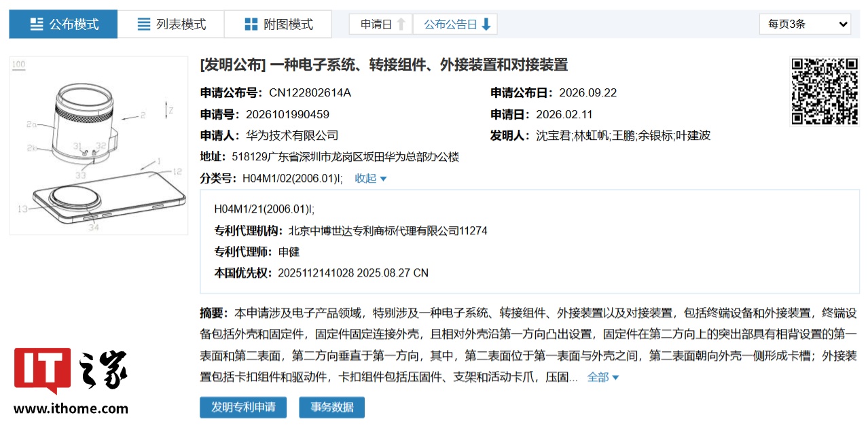Click the down arrow beside 公布公告日

point(486,24)
